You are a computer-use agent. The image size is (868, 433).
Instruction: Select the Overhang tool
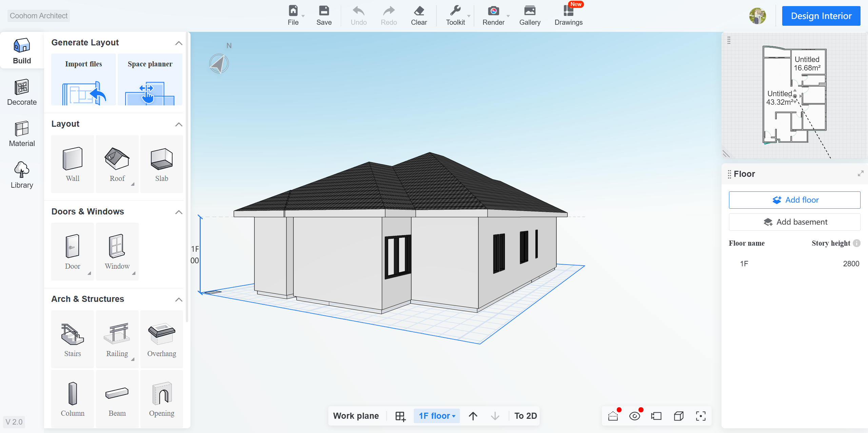162,339
